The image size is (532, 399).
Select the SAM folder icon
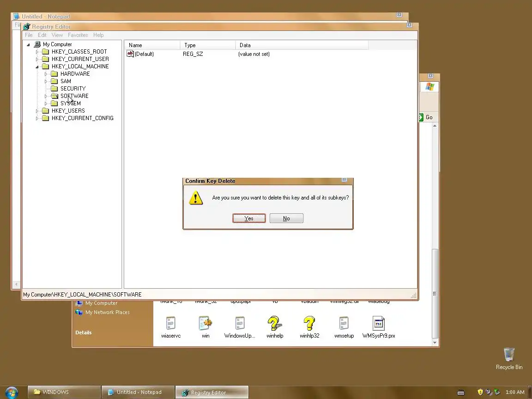[x=54, y=81]
